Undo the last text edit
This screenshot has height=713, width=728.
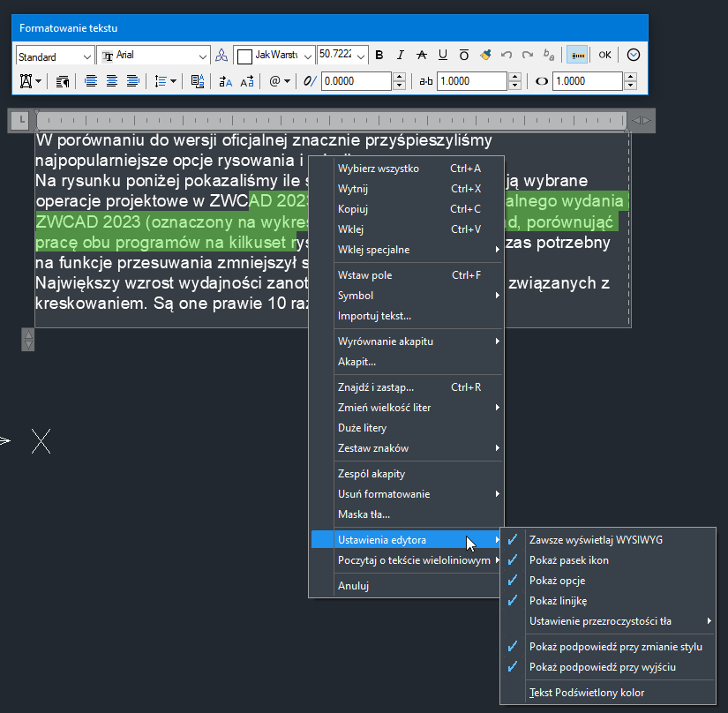[507, 56]
